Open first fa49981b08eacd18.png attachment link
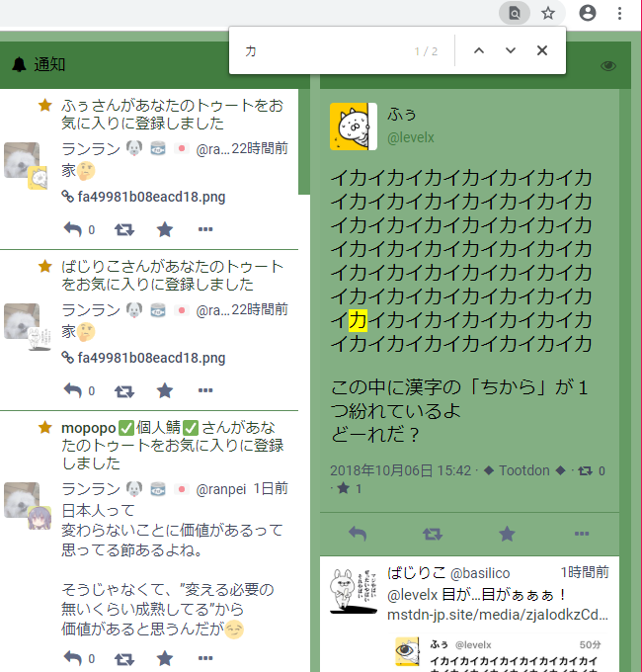 [151, 196]
